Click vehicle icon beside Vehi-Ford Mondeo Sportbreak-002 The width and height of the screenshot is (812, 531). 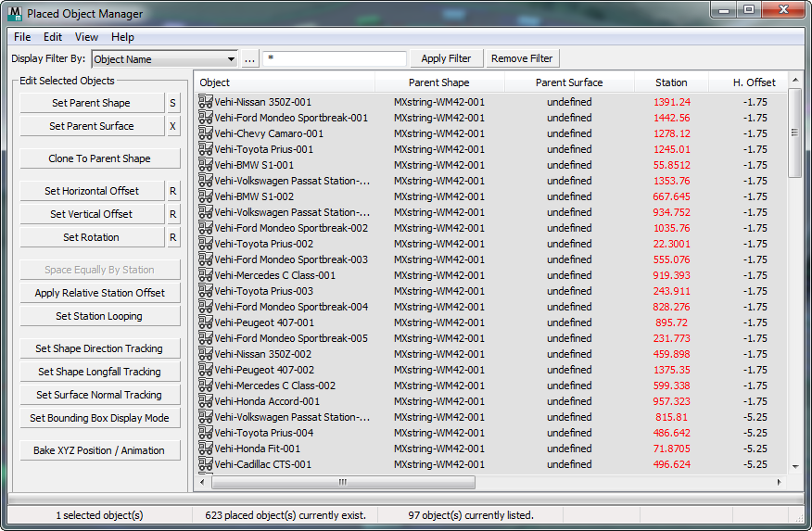pyautogui.click(x=206, y=228)
